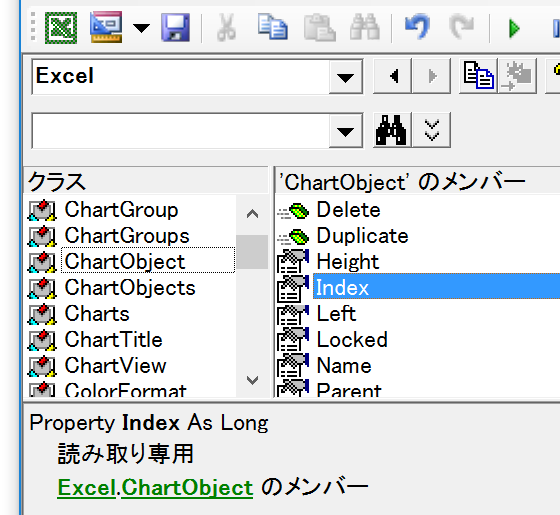This screenshot has height=515, width=560.
Task: Click the Copy to Clipboard icon in Object Browser
Action: pyautogui.click(x=478, y=76)
